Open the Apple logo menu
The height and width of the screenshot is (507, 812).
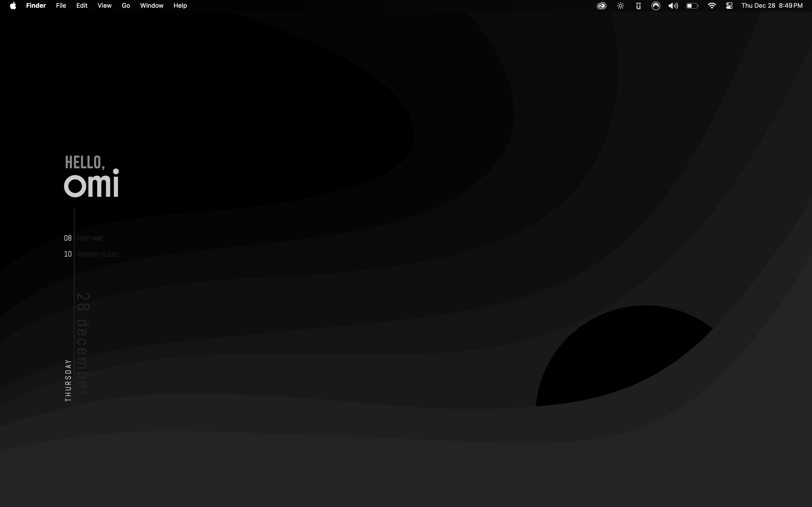[13, 6]
